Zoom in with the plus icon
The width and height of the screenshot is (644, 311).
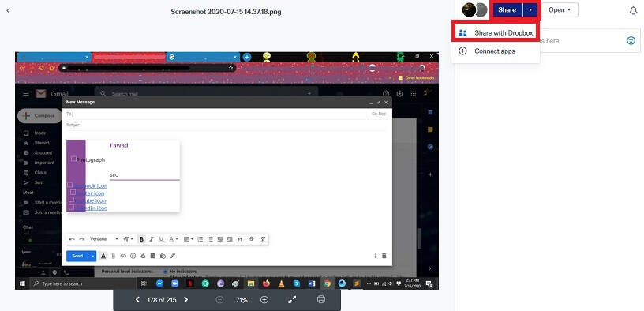pyautogui.click(x=264, y=300)
